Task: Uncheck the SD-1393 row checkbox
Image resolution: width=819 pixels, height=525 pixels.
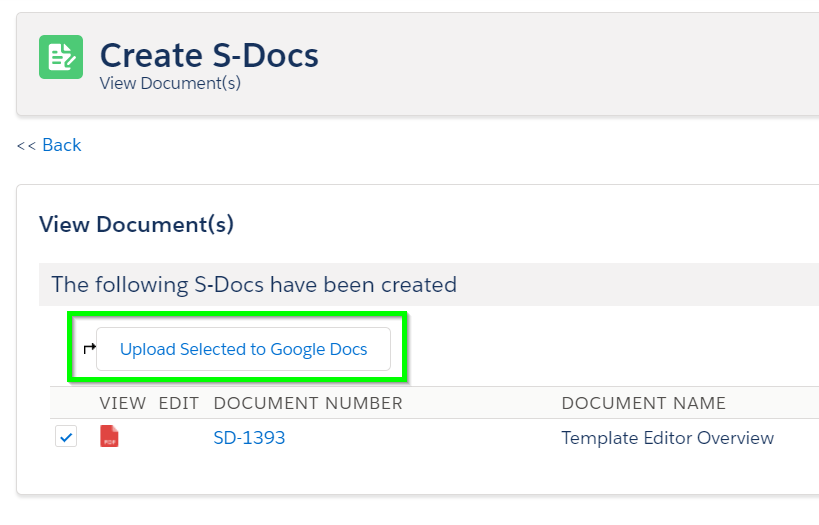Action: [x=66, y=437]
